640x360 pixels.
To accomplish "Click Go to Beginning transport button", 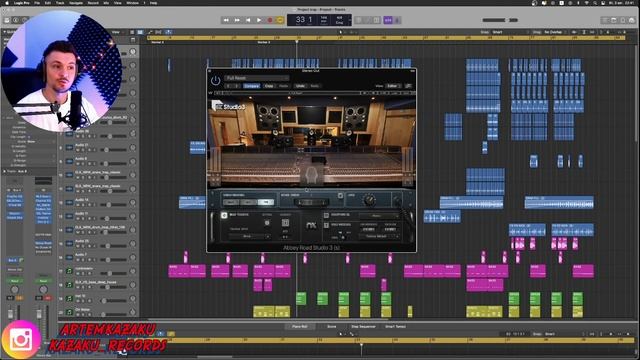I will click(248, 20).
